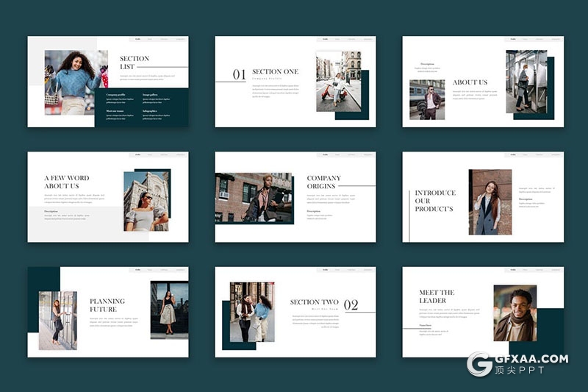Click the GFXAA.COM logo icon
The image size is (588, 392).
pos(480,364)
